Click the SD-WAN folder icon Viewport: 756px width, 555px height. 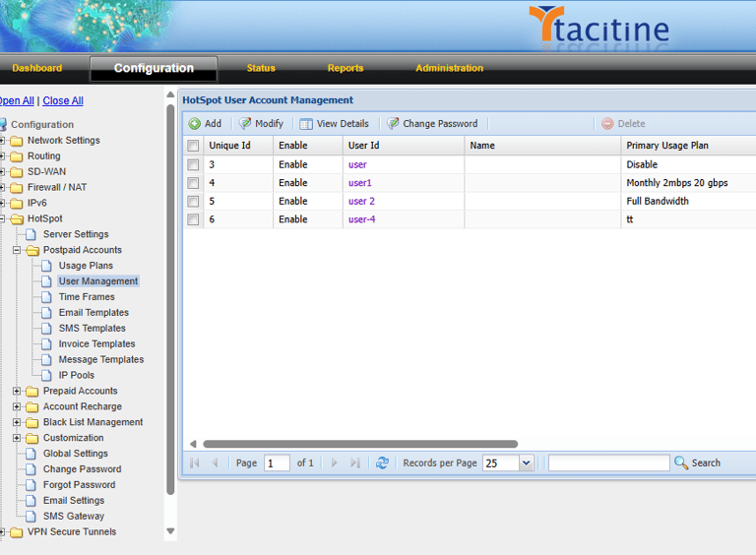[x=17, y=172]
